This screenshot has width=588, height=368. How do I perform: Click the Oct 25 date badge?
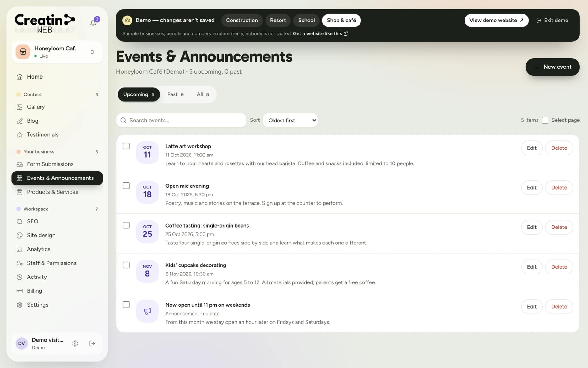coord(147,232)
